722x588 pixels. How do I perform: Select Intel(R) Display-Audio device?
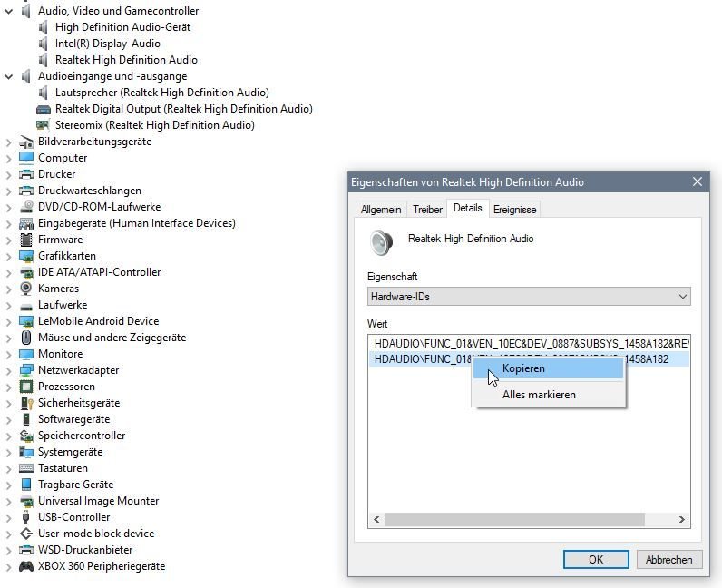point(108,44)
